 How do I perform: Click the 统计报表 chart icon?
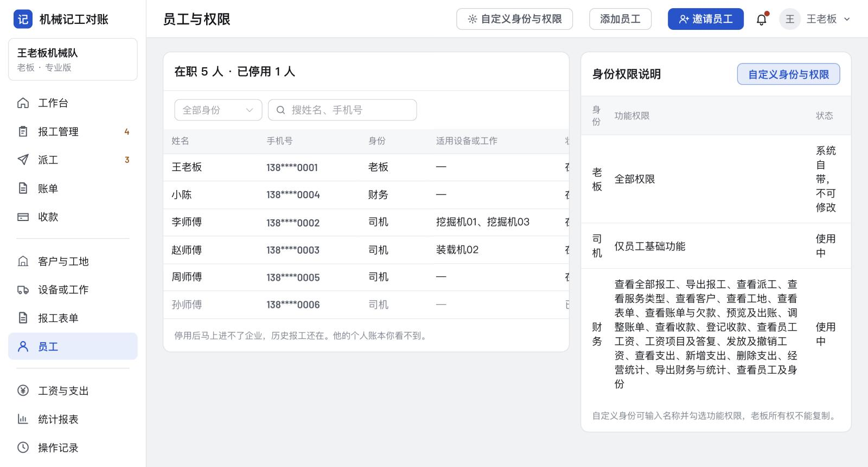click(23, 419)
